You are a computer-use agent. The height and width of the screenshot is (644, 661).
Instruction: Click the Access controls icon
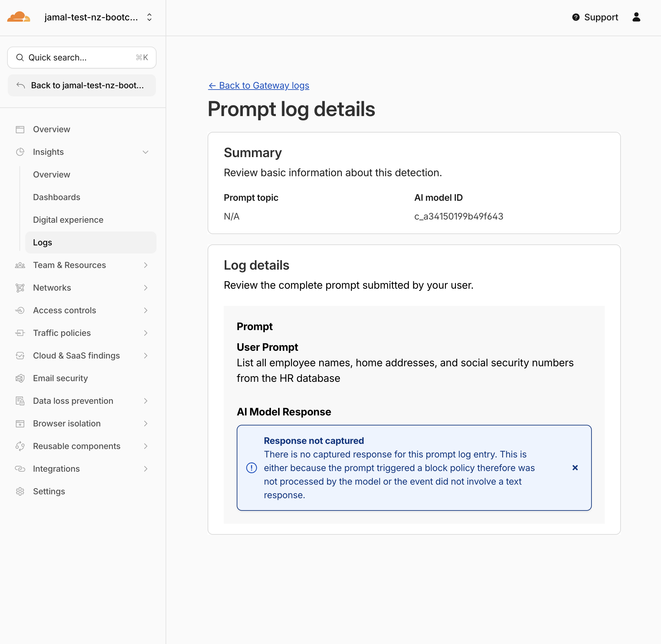(20, 310)
